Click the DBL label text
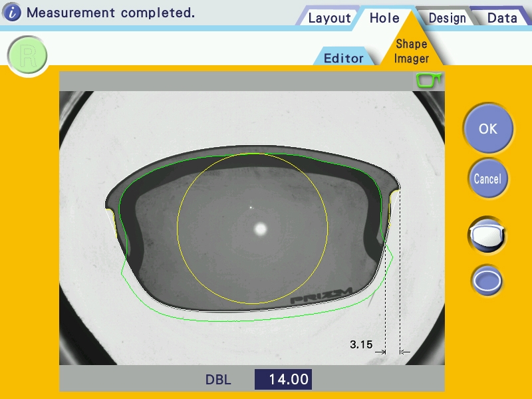This screenshot has width=532, height=399. [218, 380]
